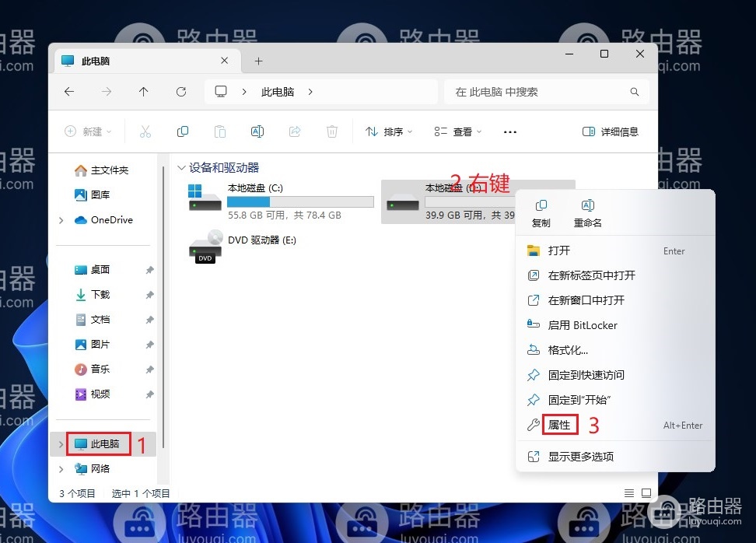Open the View dropdown menu
Screen dimensions: 756x543
[x=457, y=131]
